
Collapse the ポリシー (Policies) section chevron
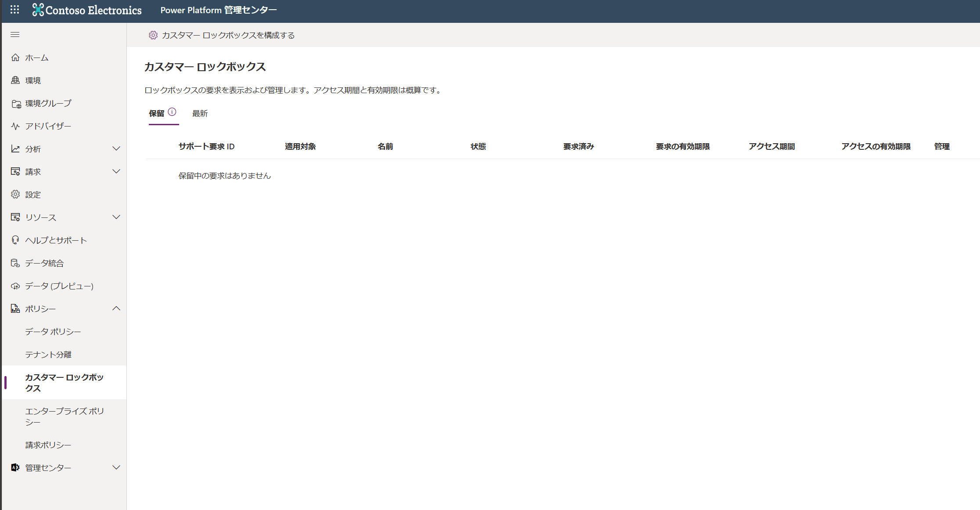point(116,309)
